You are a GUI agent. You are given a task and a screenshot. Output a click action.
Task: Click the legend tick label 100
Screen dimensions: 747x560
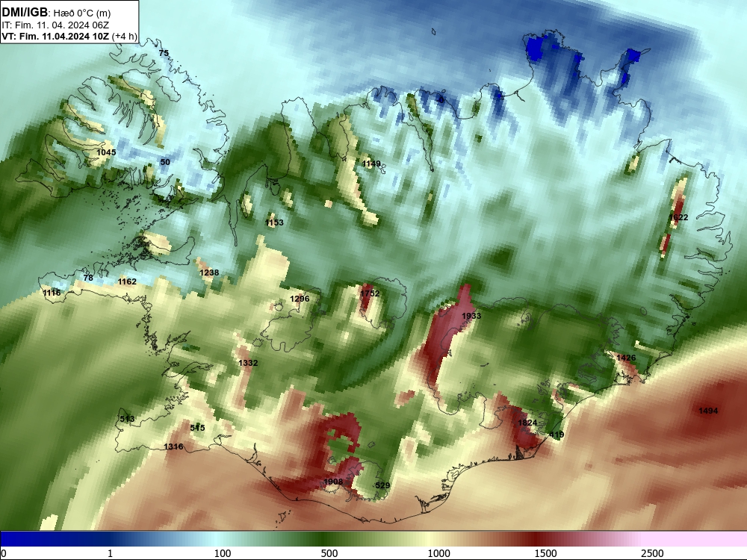point(223,553)
